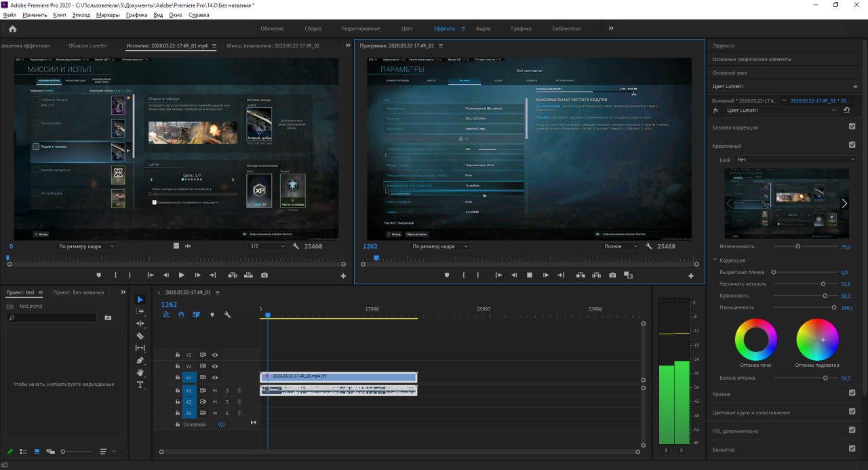Switch to Цвет workspace tab
Screen dimensions: 868x470
tap(407, 28)
